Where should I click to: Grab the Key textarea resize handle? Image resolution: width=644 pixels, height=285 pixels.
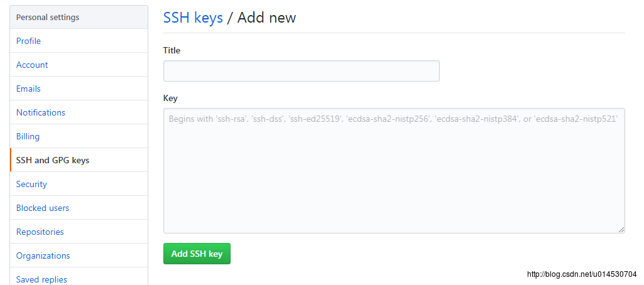(621, 230)
